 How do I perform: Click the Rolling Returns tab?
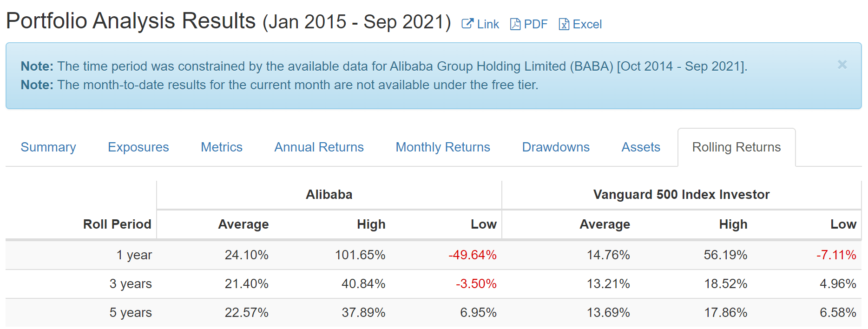pos(736,147)
